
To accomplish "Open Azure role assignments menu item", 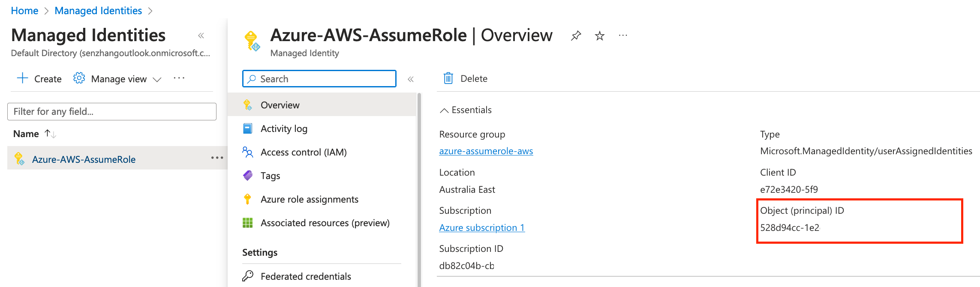I will [309, 199].
